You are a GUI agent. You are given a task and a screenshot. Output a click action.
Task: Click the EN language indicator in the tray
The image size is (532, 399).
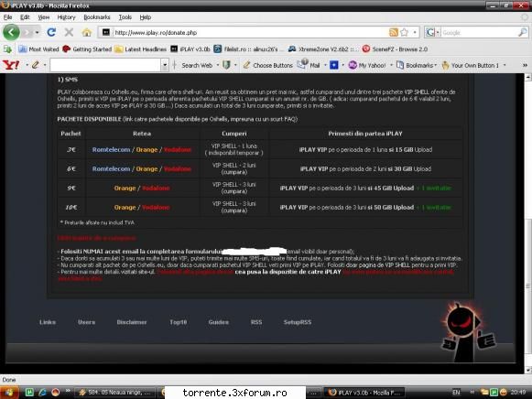[x=456, y=393]
